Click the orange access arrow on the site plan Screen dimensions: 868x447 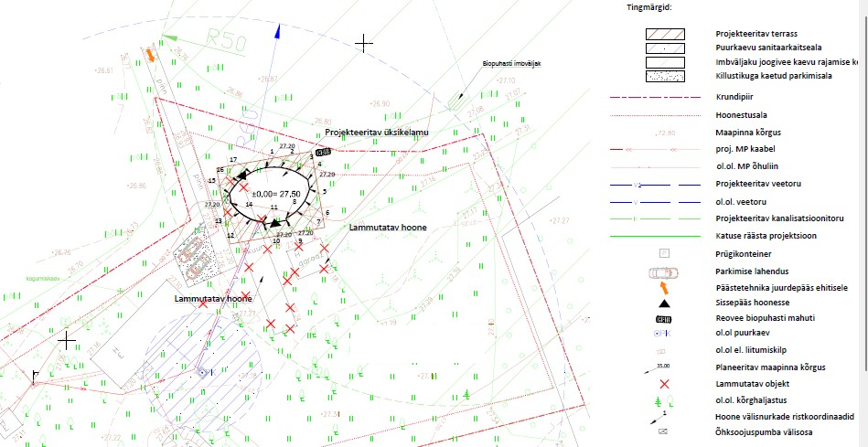[149, 55]
